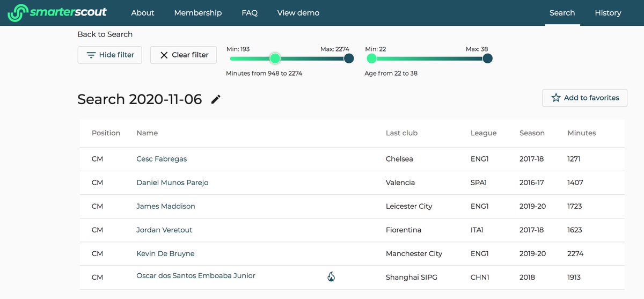Sort by the League column header
Viewport: 644px width, 299px height.
point(484,133)
